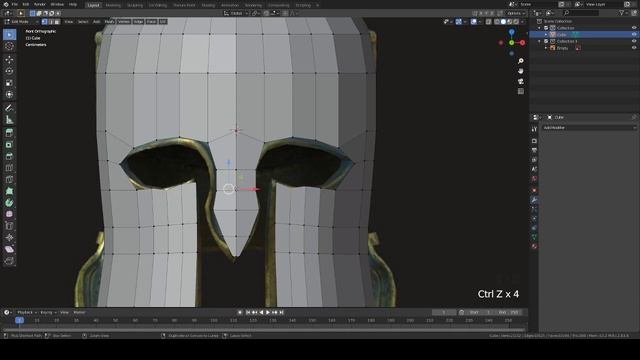Pick the Knife tool

[9, 180]
